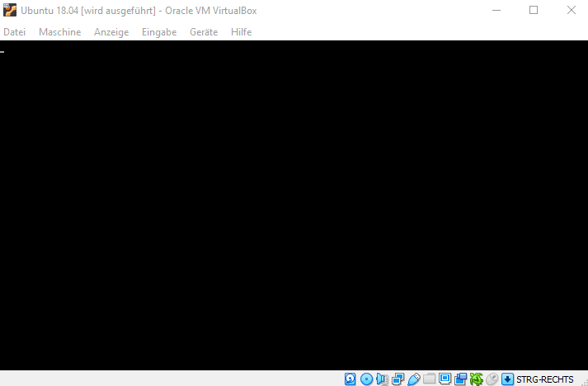Click the network adapter status icon
This screenshot has height=386, width=588.
[397, 379]
